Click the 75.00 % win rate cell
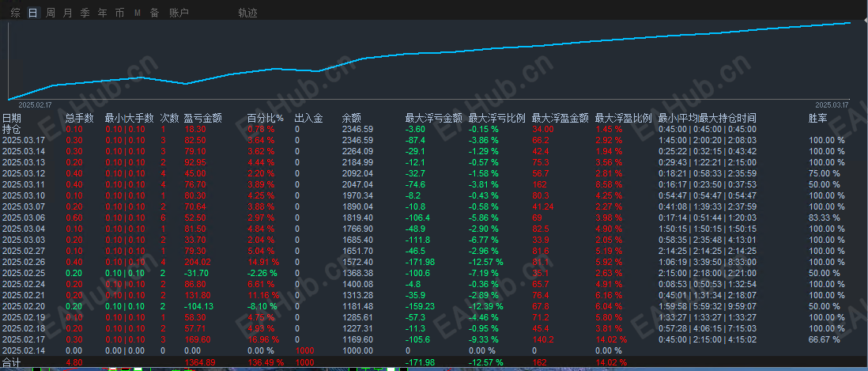868x371 pixels. (825, 173)
